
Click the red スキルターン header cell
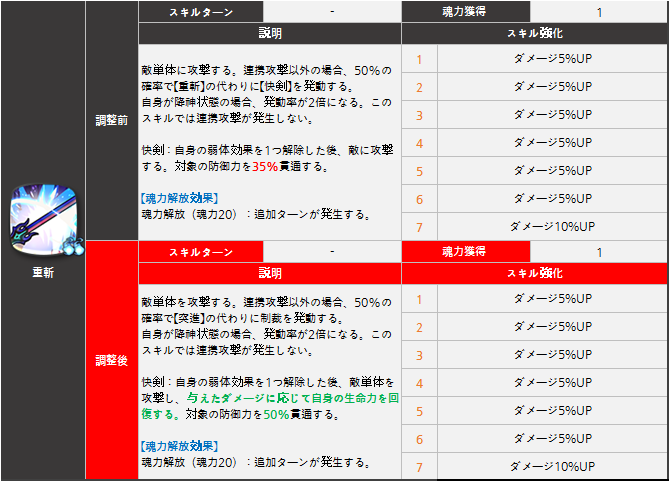pyautogui.click(x=200, y=252)
